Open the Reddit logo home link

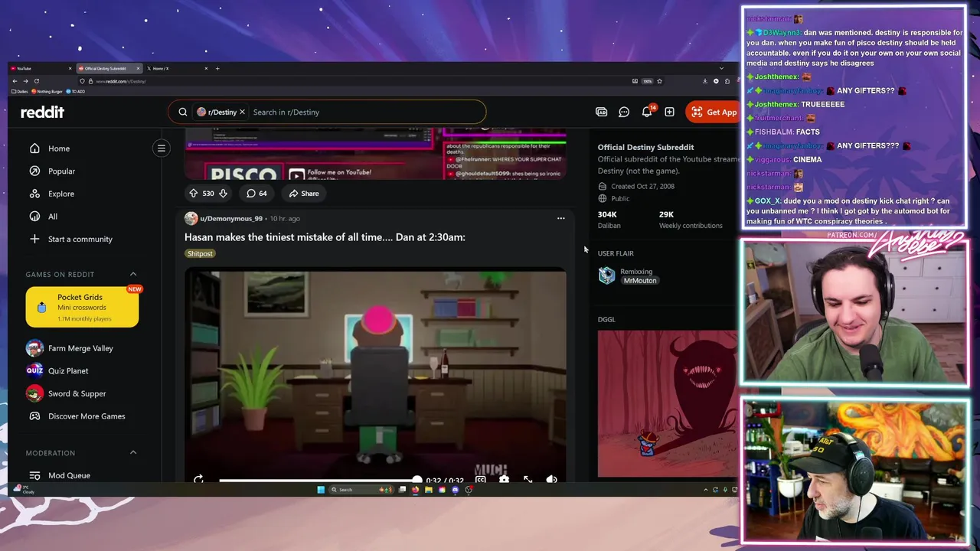click(x=42, y=112)
